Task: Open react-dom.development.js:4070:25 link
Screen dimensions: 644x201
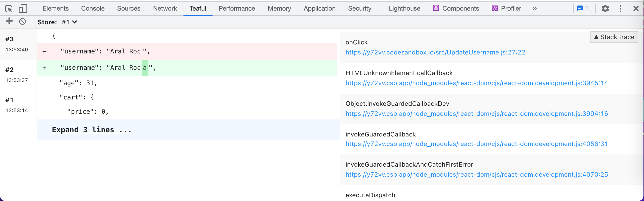Action: pos(477,175)
